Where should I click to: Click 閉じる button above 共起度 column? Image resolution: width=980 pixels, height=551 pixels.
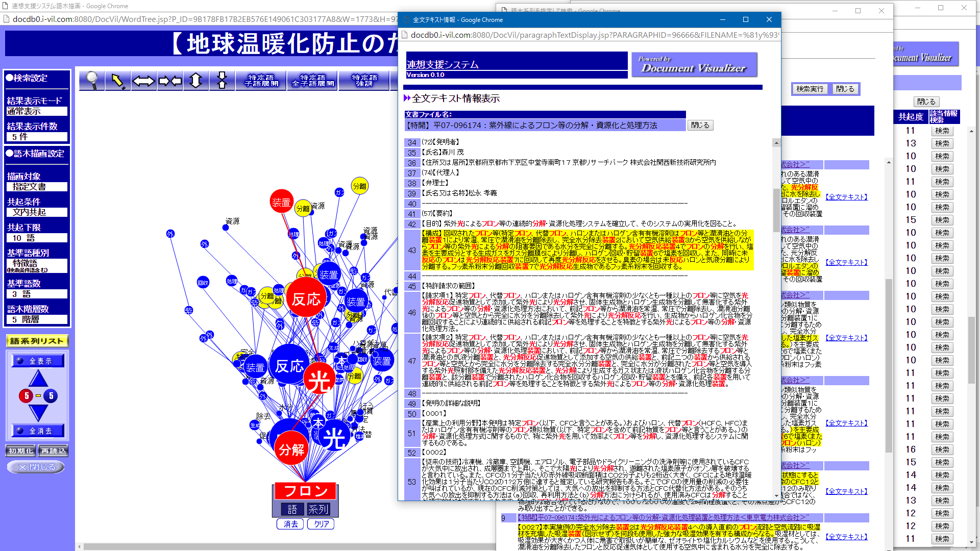click(x=926, y=102)
